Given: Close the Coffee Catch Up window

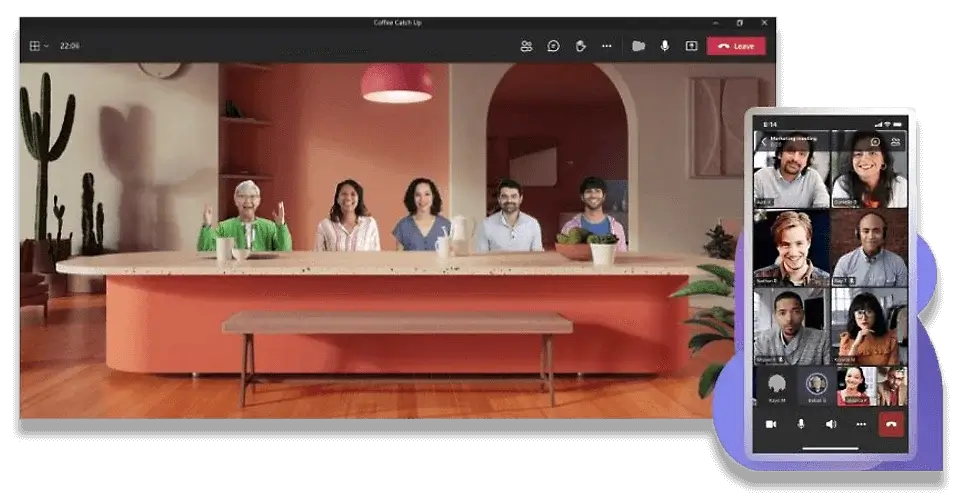Looking at the screenshot, I should [764, 23].
